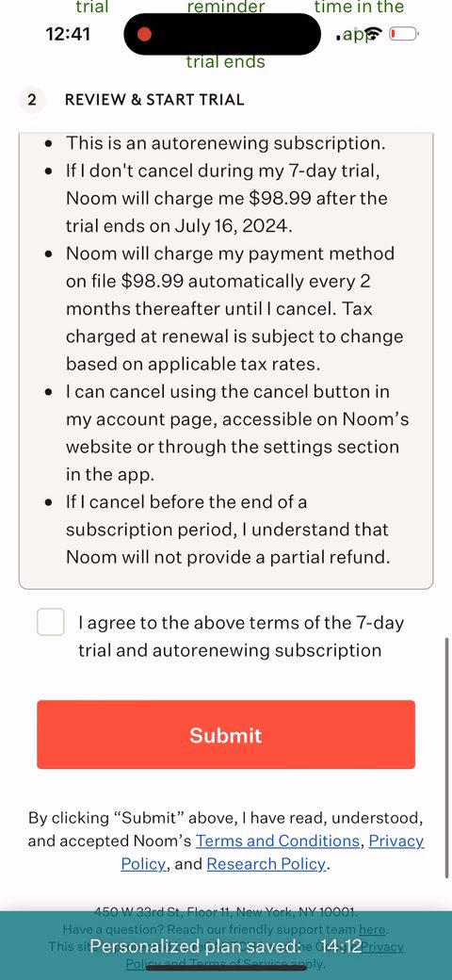Open the Research Policy link

[x=266, y=864]
